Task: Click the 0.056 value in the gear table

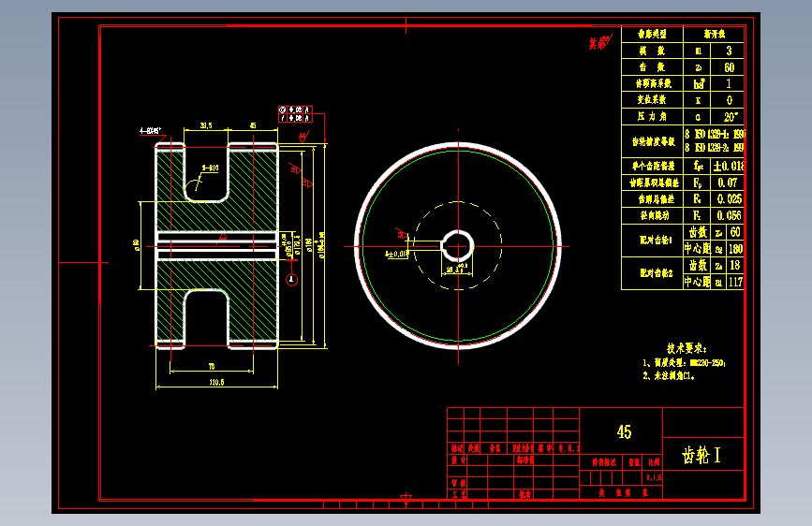Action: pyautogui.click(x=729, y=215)
